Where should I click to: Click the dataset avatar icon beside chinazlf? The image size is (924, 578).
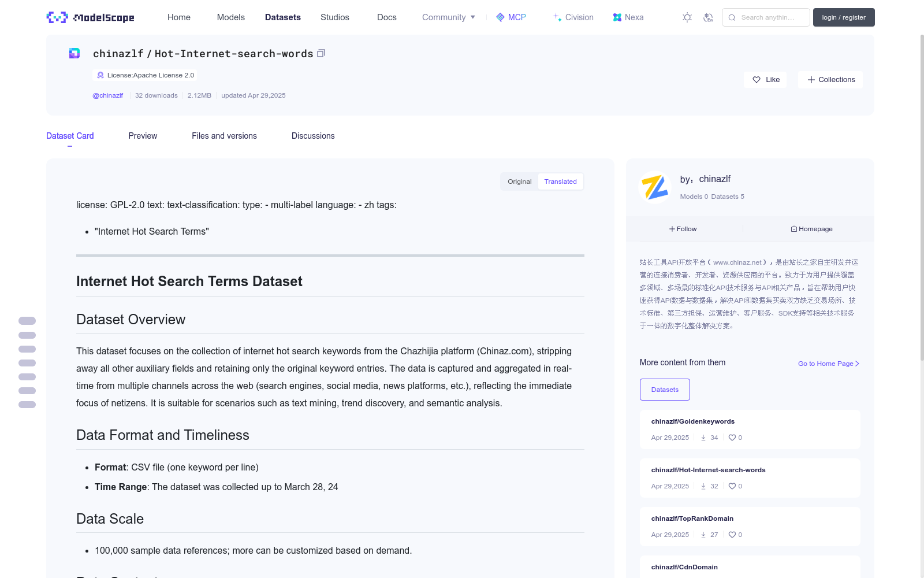click(x=74, y=53)
